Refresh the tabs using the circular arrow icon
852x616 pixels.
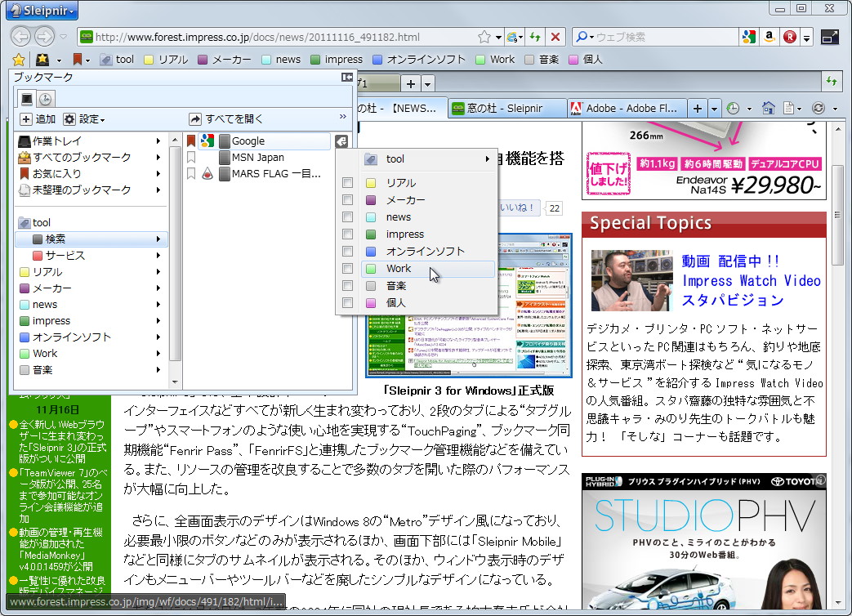(818, 109)
